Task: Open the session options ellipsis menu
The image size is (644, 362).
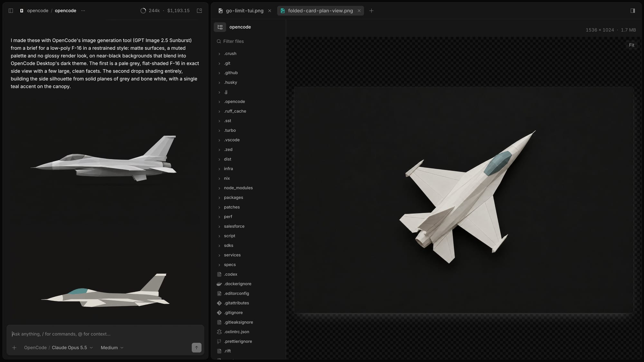Action: [x=83, y=11]
